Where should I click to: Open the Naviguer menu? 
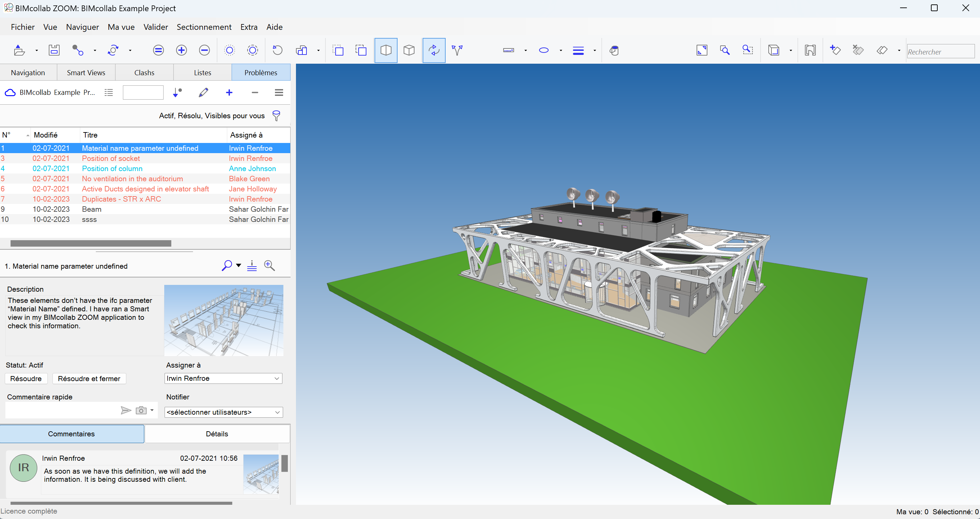coord(83,27)
